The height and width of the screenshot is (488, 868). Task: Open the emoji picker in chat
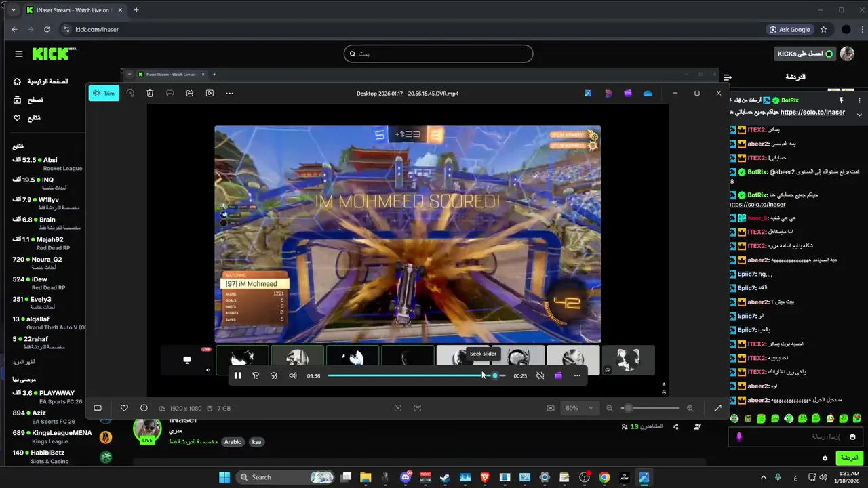(852, 437)
